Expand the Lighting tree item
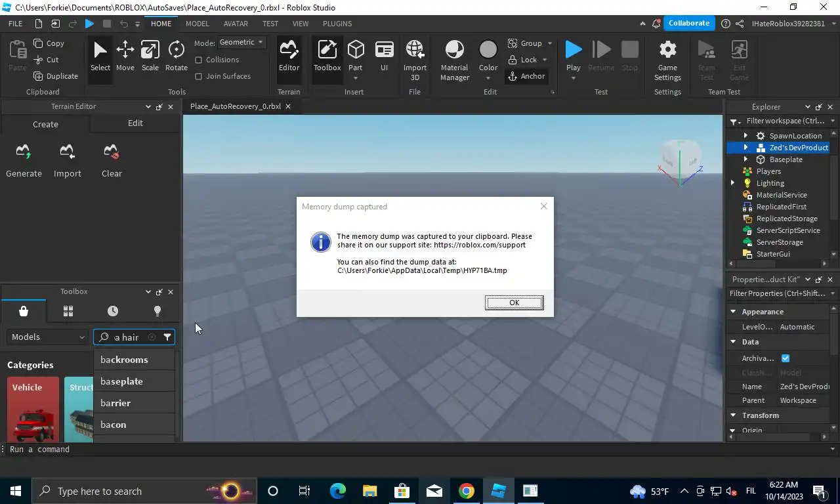 click(x=733, y=183)
